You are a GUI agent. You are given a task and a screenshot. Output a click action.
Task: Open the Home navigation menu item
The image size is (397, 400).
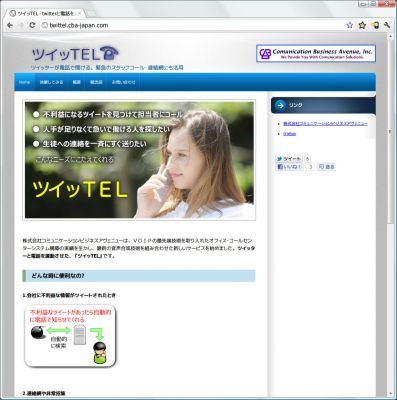click(24, 82)
